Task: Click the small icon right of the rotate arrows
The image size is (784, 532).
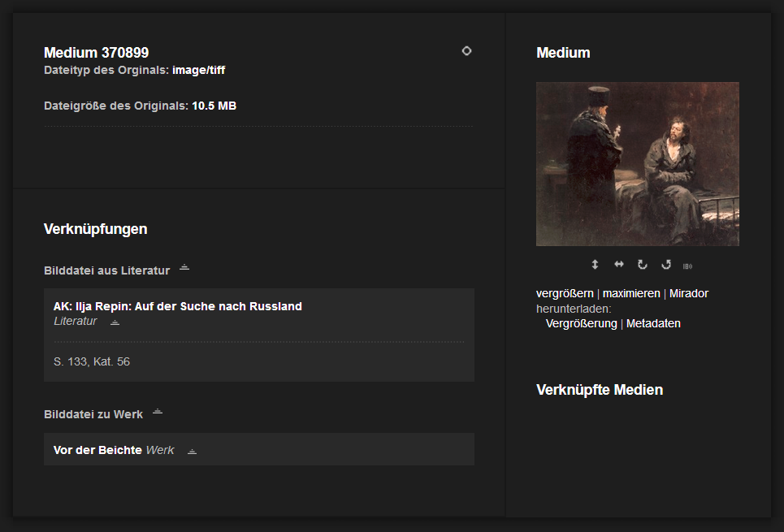Action: [688, 266]
